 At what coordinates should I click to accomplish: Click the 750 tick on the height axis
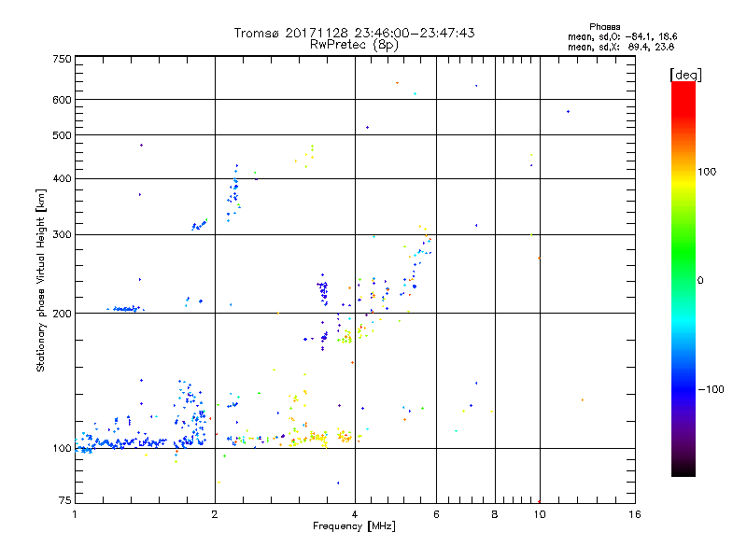coord(62,59)
